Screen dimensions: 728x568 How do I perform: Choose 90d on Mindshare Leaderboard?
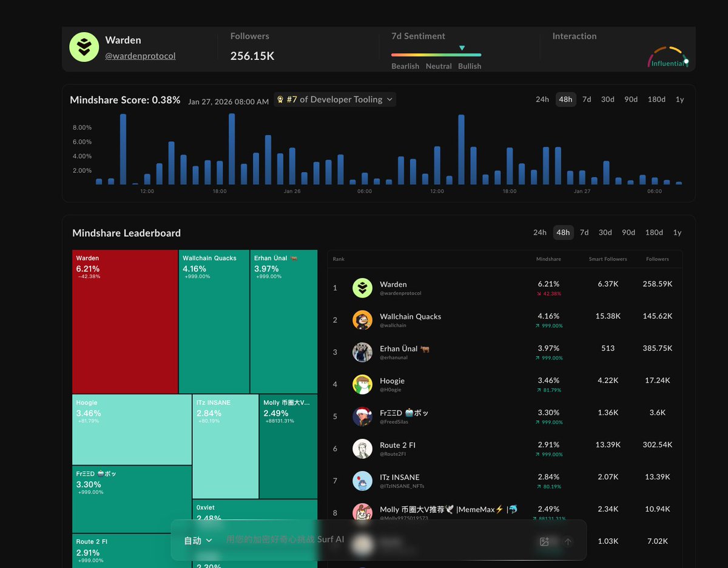629,232
